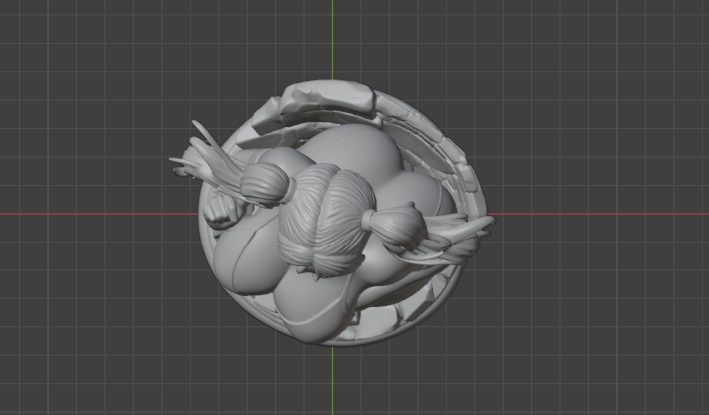The height and width of the screenshot is (415, 709).
Task: Click the right pigtail's flowing hair strands
Action: pyautogui.click(x=457, y=239)
